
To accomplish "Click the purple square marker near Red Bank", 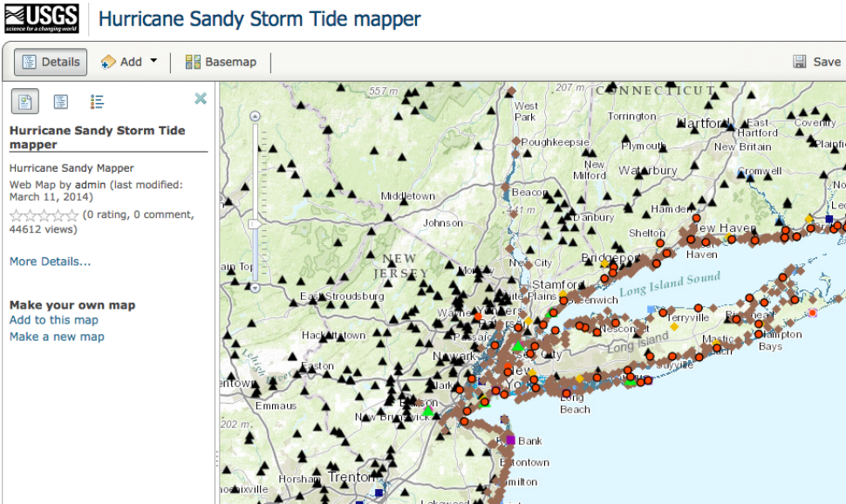I will 511,440.
